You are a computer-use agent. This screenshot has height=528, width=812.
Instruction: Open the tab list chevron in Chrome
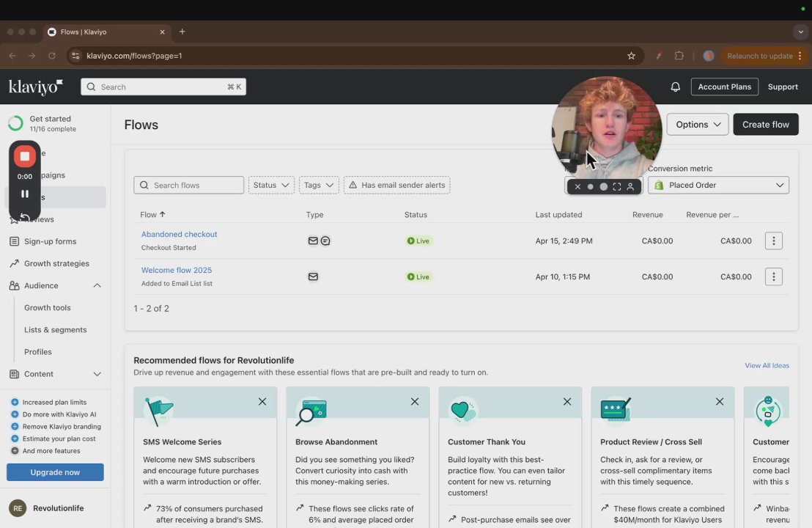pos(800,32)
